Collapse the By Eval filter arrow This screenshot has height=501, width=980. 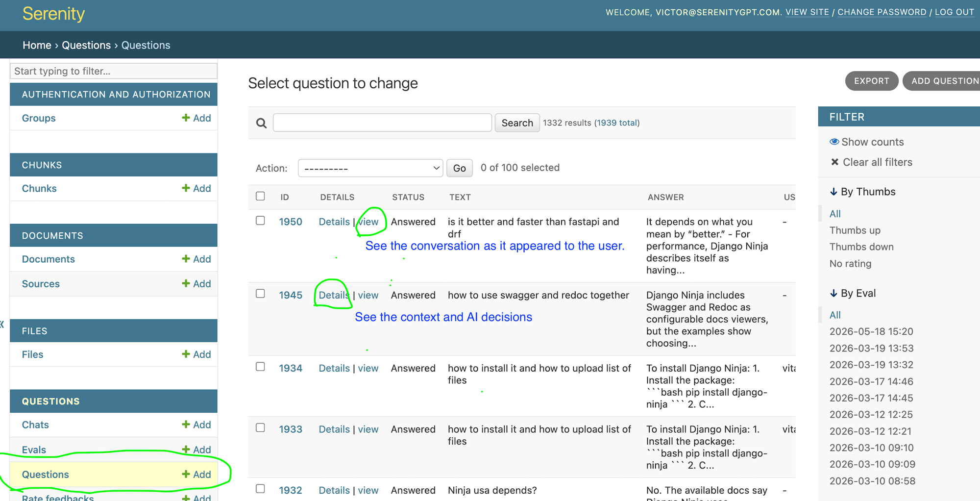tap(833, 293)
